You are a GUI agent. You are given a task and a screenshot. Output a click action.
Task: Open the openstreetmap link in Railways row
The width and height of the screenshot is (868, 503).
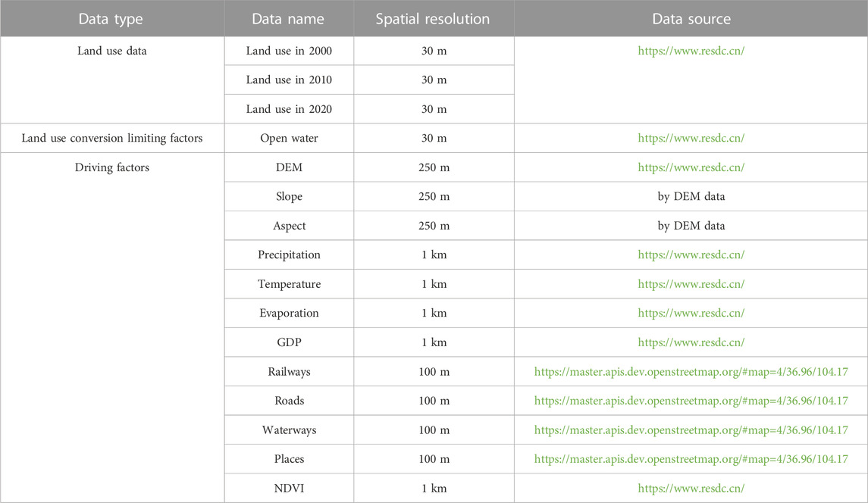point(691,372)
